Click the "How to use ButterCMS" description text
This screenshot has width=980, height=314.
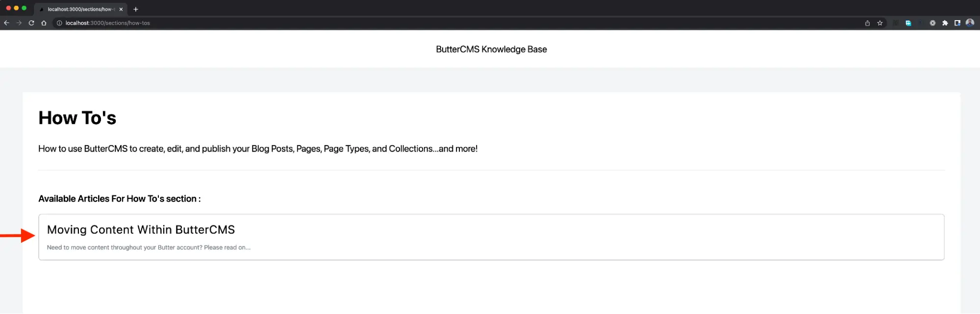[258, 149]
